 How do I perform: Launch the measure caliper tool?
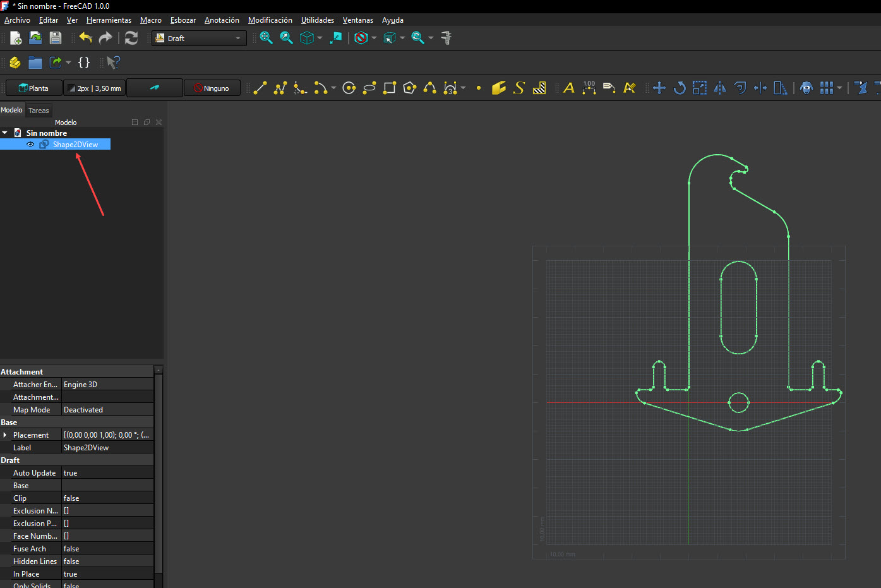tap(446, 38)
